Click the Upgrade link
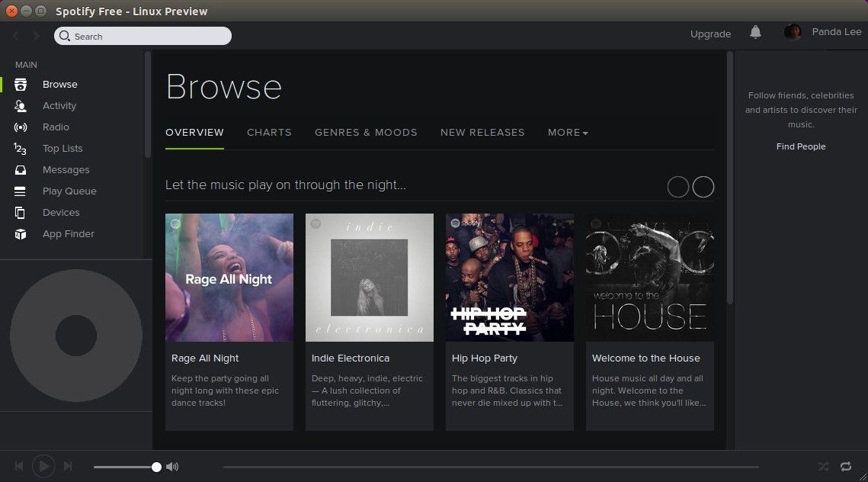Screen dimensions: 868x482 coord(710,34)
